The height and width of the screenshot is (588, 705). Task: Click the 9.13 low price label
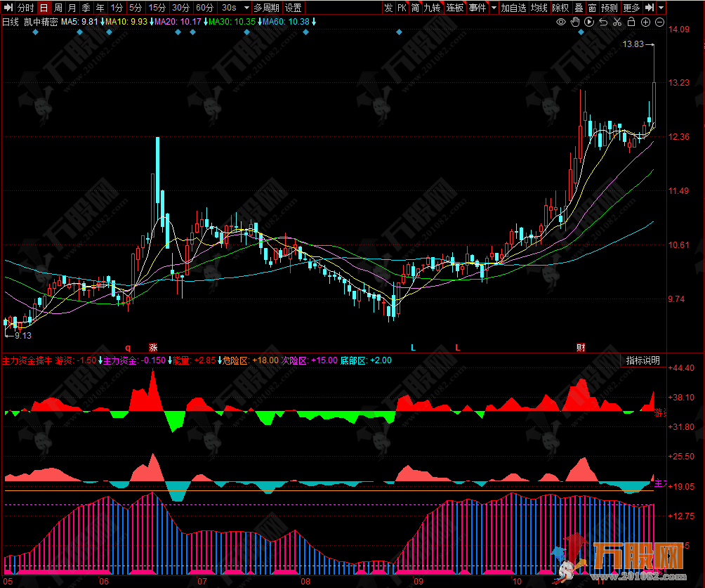coord(23,336)
